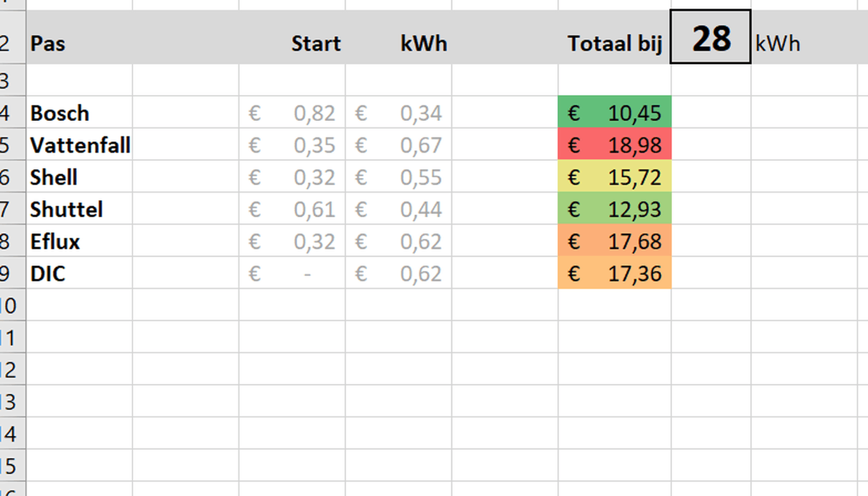The width and height of the screenshot is (868, 496).
Task: Click Eflux start price 0,32
Action: 292,241
